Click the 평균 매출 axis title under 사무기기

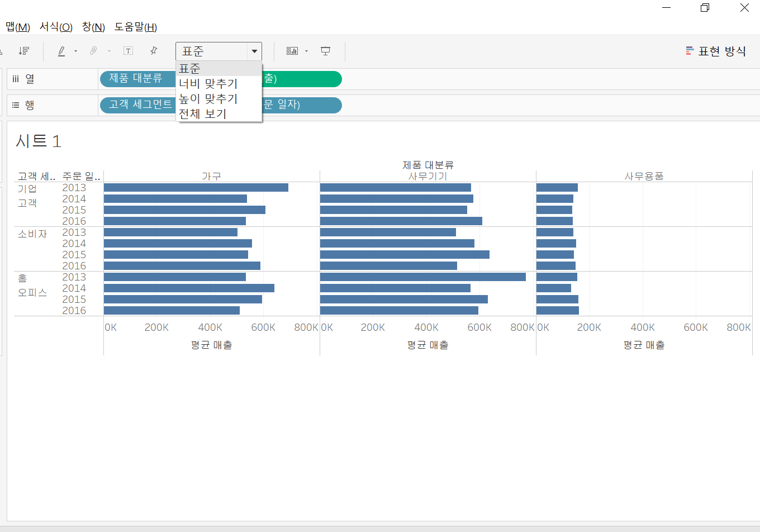[427, 345]
